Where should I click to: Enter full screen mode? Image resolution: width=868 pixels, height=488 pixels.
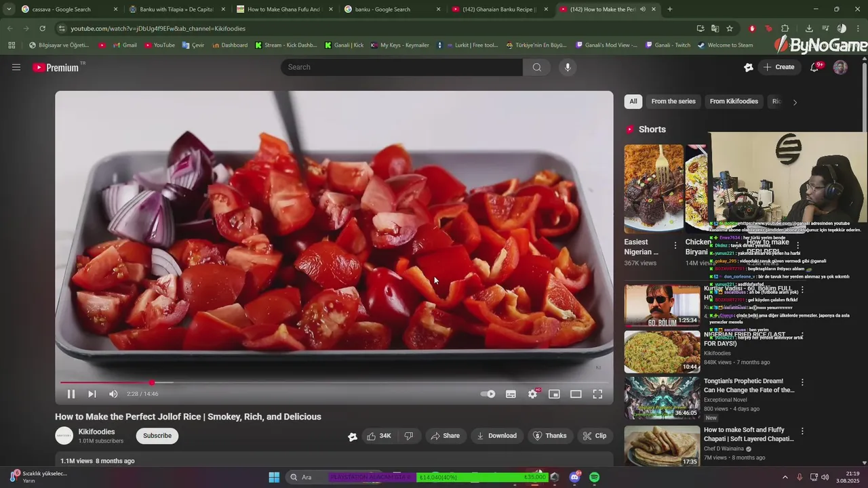click(x=597, y=394)
